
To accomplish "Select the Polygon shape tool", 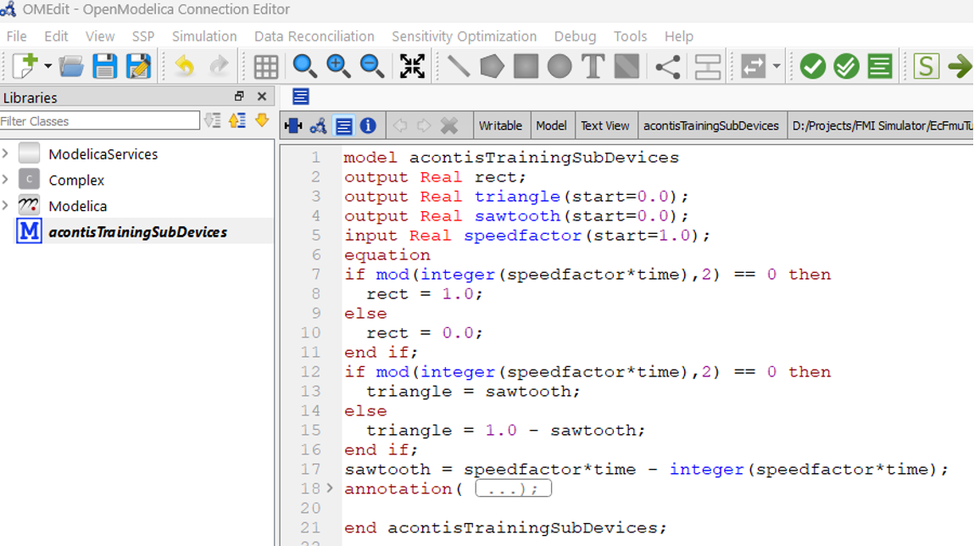I will (492, 66).
